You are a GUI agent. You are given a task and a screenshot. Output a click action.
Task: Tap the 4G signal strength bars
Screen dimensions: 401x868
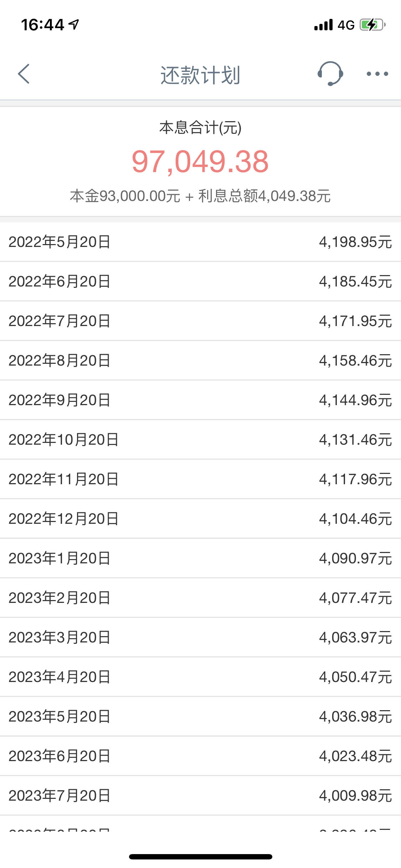323,25
